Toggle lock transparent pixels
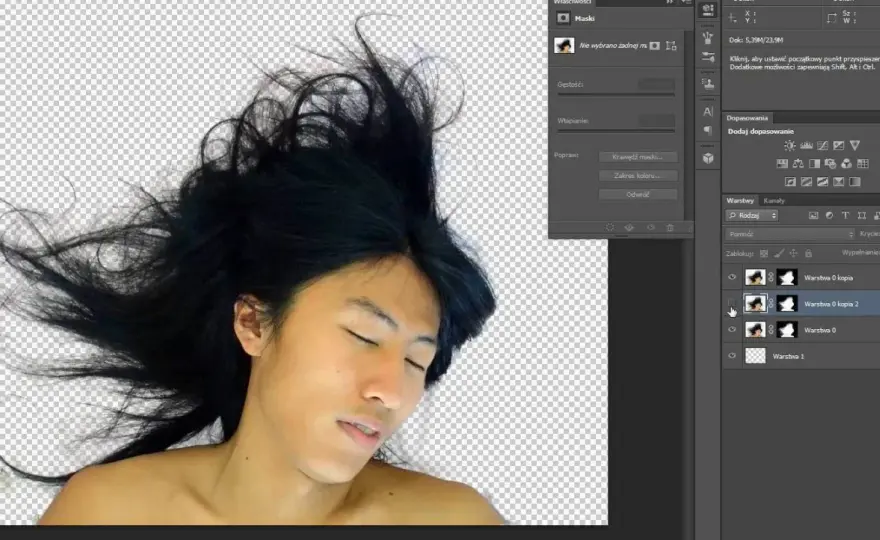Image resolution: width=880 pixels, height=540 pixels. click(764, 254)
